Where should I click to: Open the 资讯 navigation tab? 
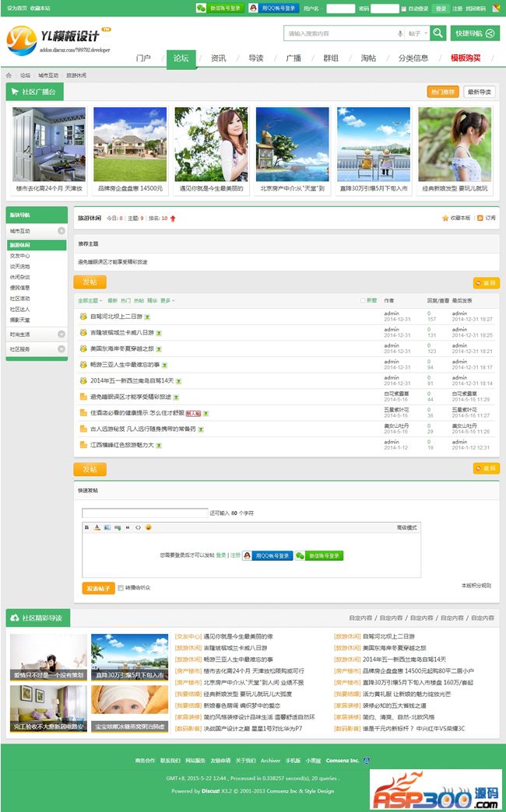tap(218, 58)
